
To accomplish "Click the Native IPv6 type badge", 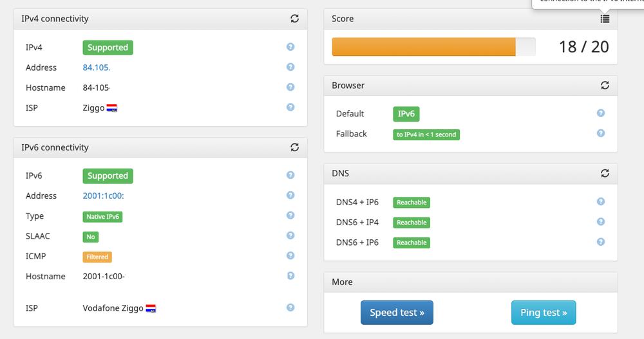I will pyautogui.click(x=102, y=217).
